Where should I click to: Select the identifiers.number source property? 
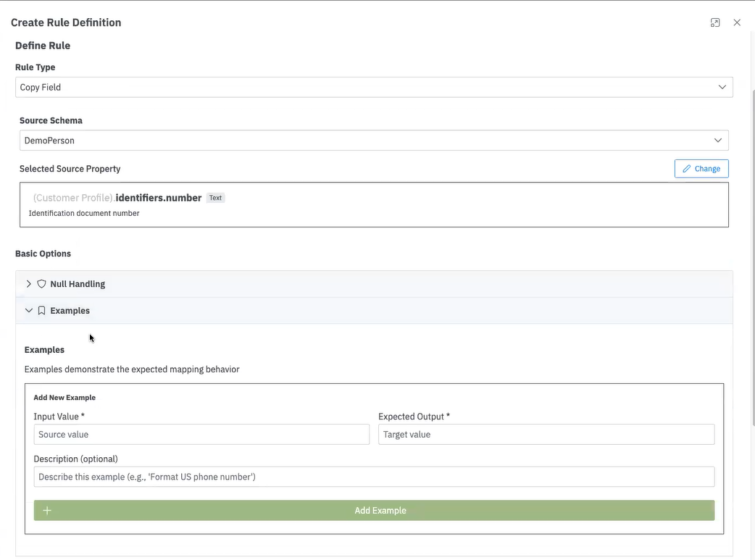tap(158, 198)
